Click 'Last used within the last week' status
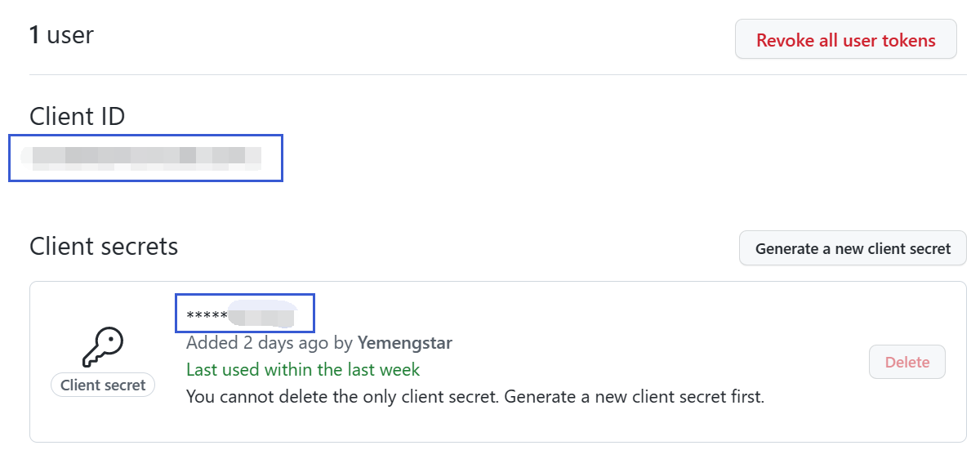Viewport: 980px width, 450px height. [x=303, y=370]
